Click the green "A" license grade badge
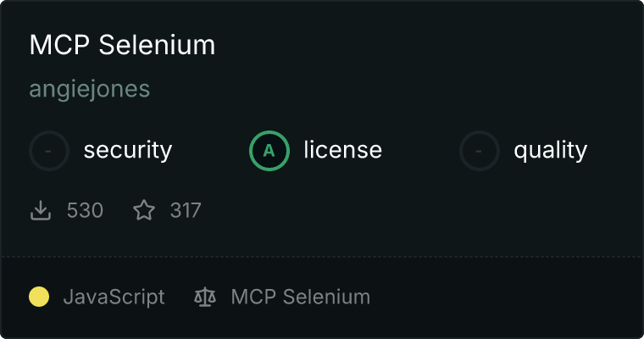644x339 pixels. 269,151
